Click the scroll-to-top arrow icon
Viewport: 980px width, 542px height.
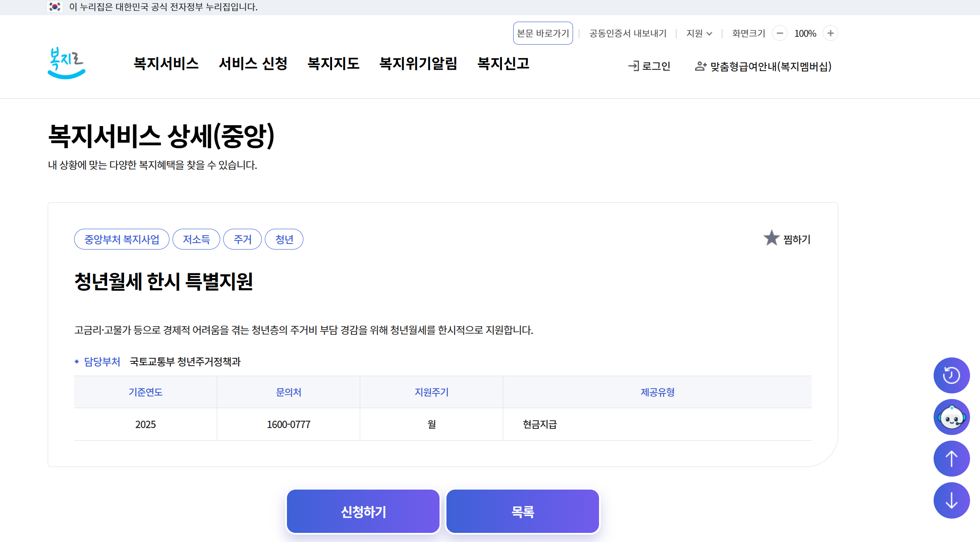951,458
